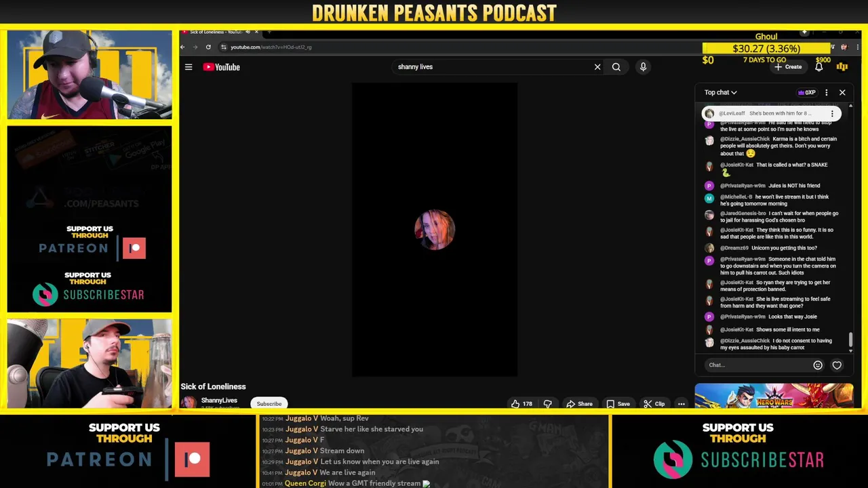Screen dimensions: 868x488
Task: Go to YouTube home via logo
Action: (222, 67)
